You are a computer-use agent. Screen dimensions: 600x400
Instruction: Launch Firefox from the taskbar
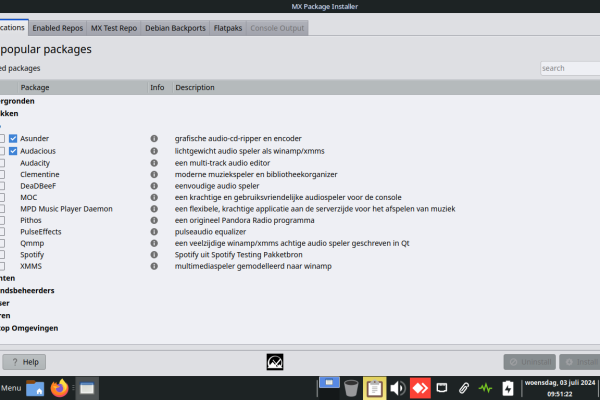click(x=61, y=388)
